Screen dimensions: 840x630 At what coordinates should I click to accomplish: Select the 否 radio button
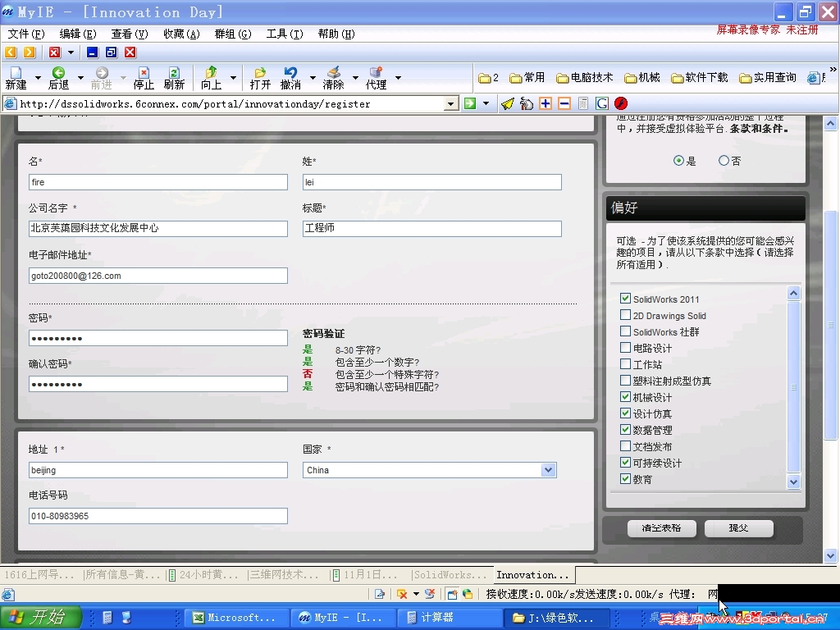click(724, 160)
